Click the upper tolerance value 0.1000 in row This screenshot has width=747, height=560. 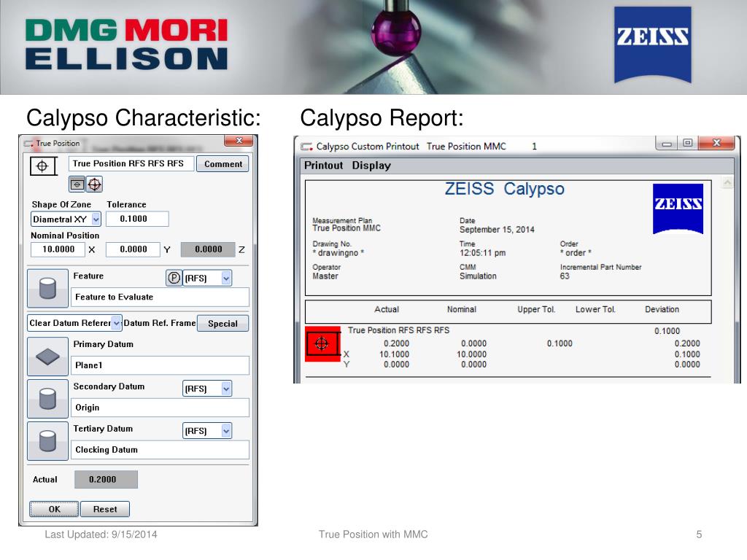(560, 343)
